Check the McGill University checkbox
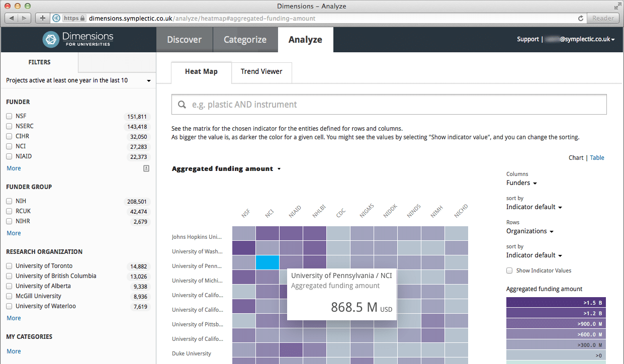This screenshot has height=364, width=624. click(9, 296)
